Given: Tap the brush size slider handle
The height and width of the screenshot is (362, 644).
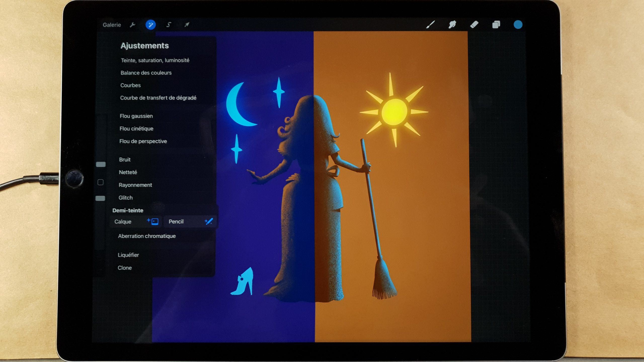Looking at the screenshot, I should 101,164.
